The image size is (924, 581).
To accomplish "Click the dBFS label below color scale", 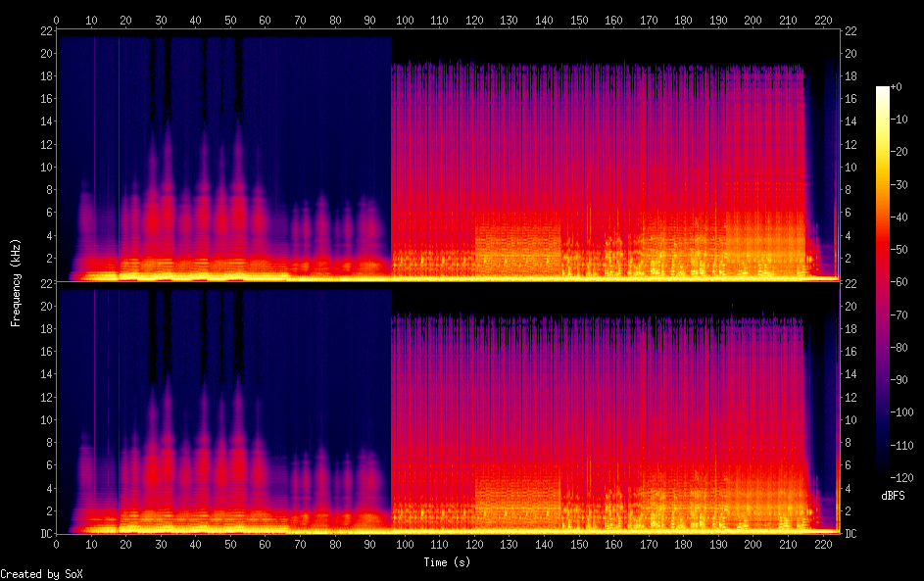I will point(893,496).
